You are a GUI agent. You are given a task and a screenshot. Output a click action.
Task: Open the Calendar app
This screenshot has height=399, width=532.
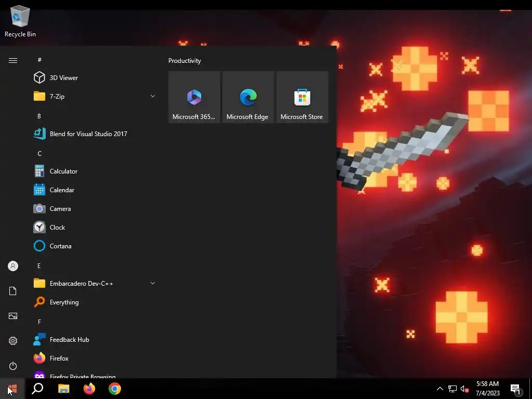[94, 190]
